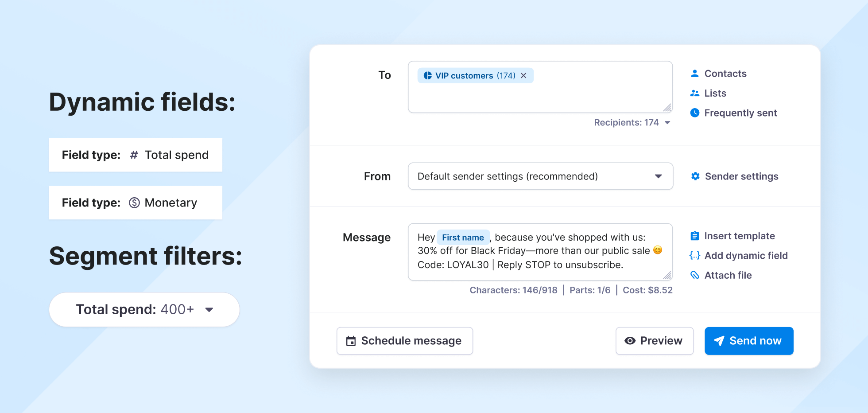The image size is (868, 413).
Task: Click the Add dynamic field link text
Action: click(x=746, y=256)
